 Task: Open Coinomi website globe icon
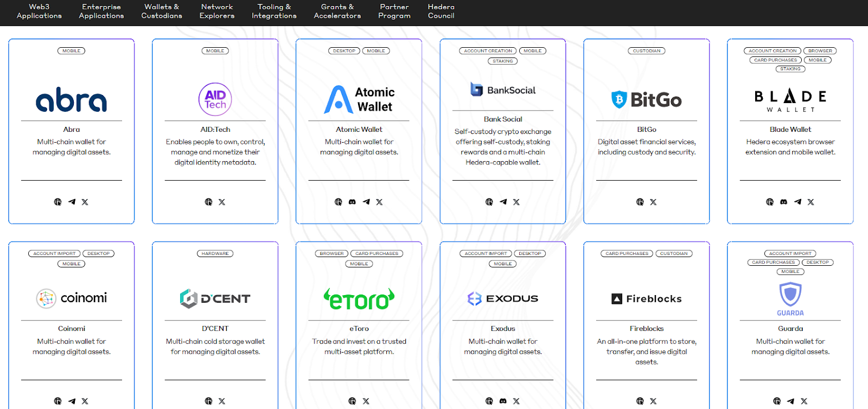(x=58, y=401)
